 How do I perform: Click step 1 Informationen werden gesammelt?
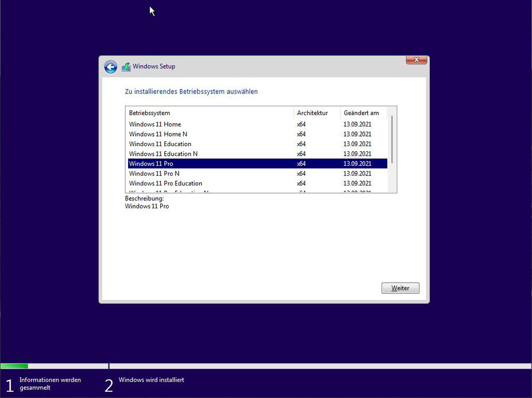(44, 384)
